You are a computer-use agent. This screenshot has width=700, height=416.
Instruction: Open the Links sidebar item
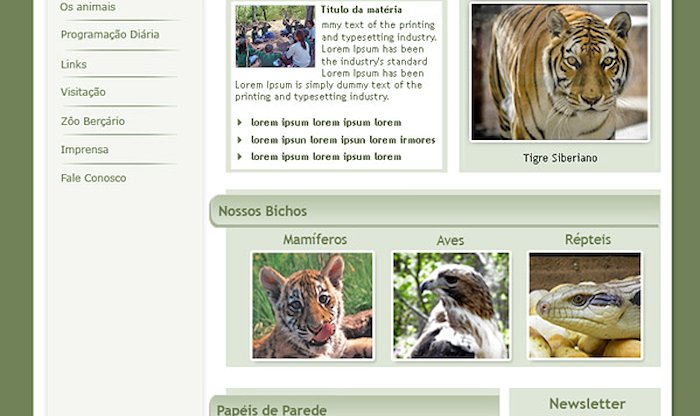coord(74,64)
